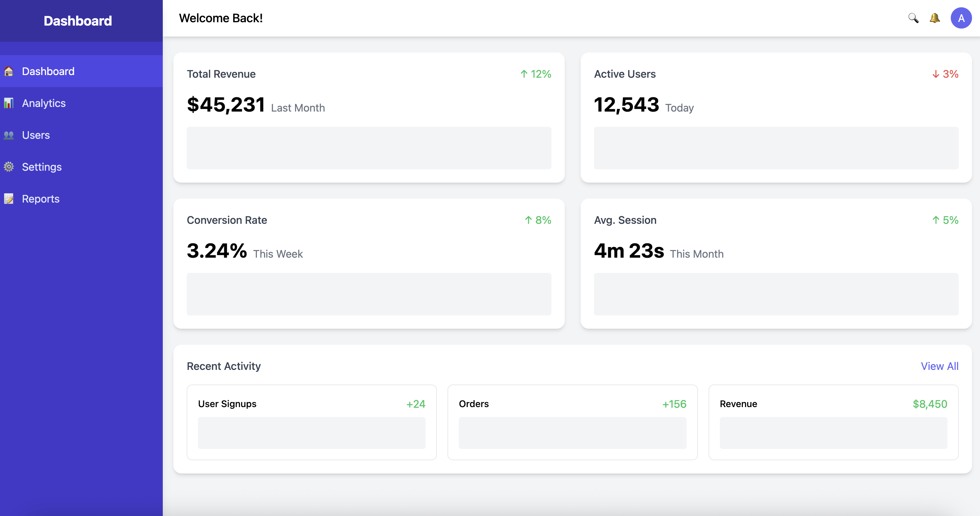
Task: Click the Revenue $8,450 activity card
Action: pos(833,422)
